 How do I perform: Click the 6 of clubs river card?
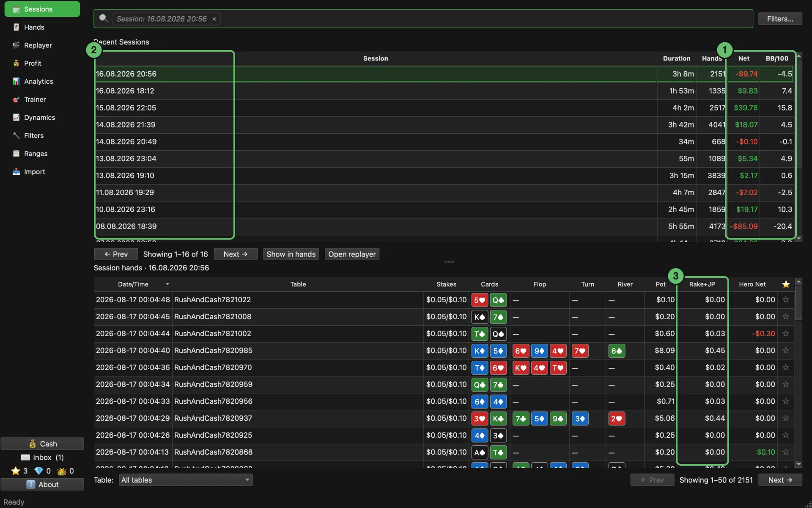pos(617,351)
